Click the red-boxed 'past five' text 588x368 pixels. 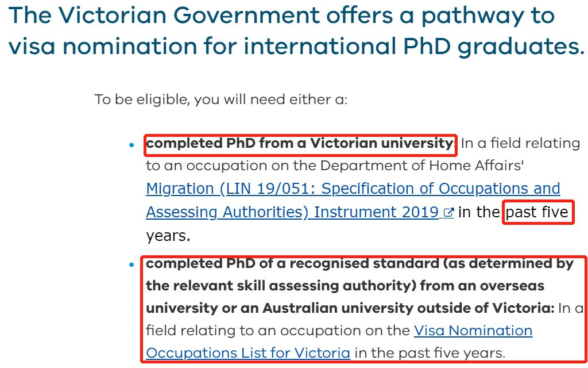537,212
